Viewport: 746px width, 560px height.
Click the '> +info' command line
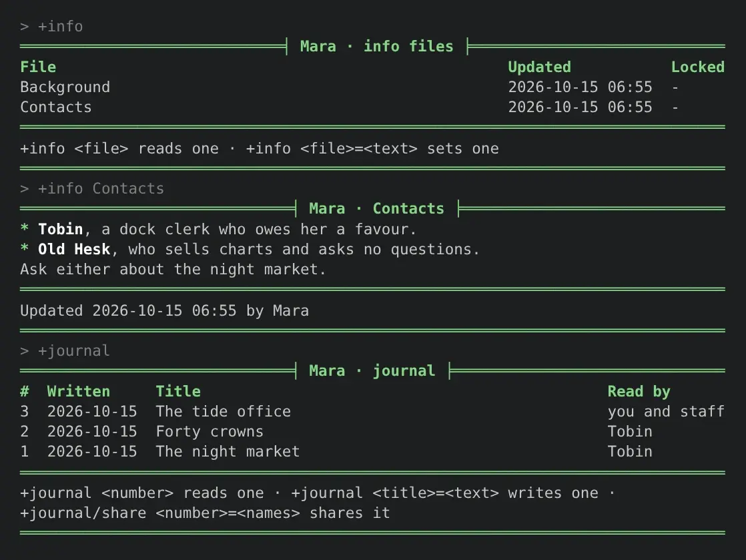point(51,26)
